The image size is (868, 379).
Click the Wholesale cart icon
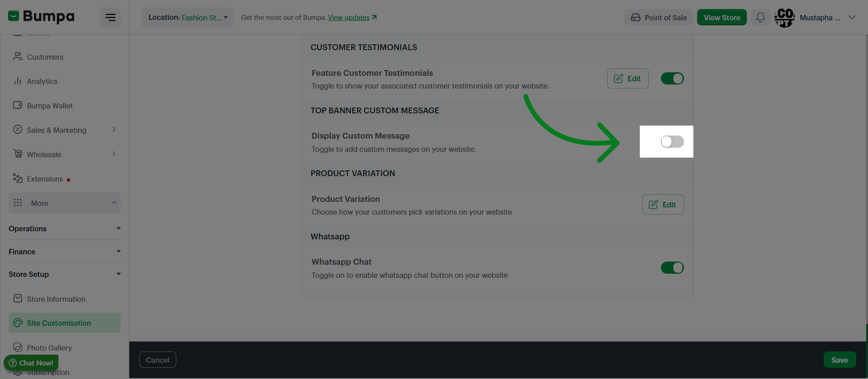(x=18, y=154)
